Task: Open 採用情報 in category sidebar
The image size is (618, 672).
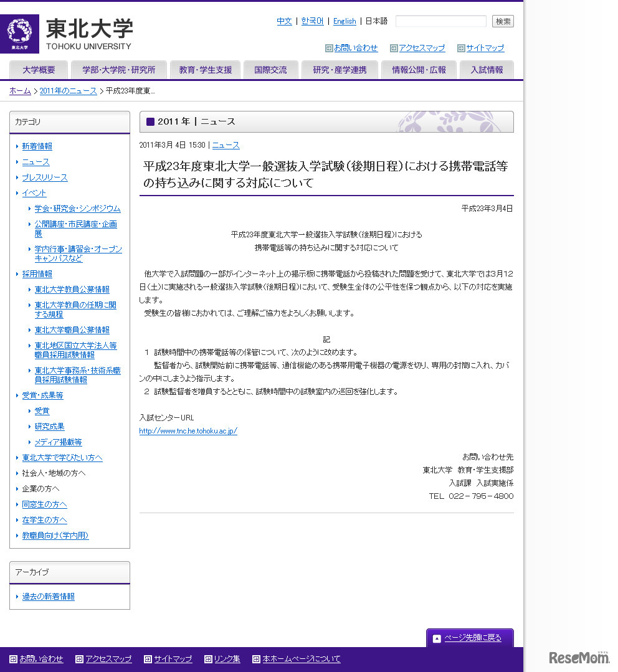Action: (x=37, y=274)
